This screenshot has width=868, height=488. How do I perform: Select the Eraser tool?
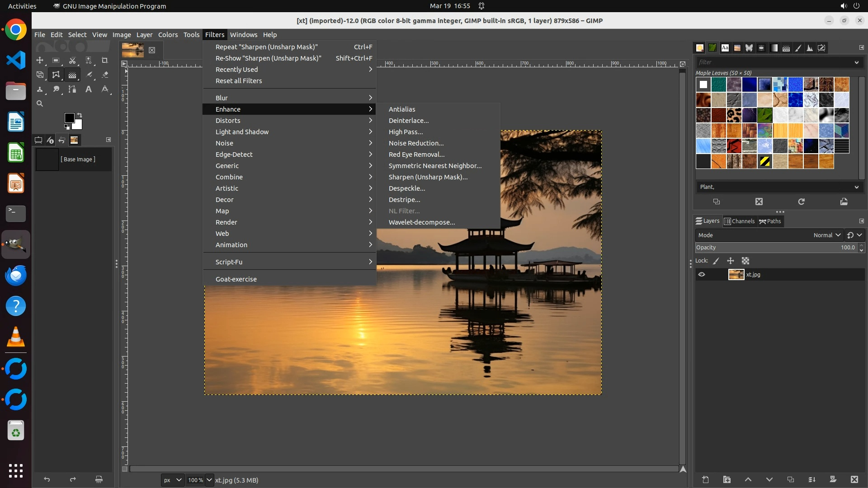(x=105, y=75)
